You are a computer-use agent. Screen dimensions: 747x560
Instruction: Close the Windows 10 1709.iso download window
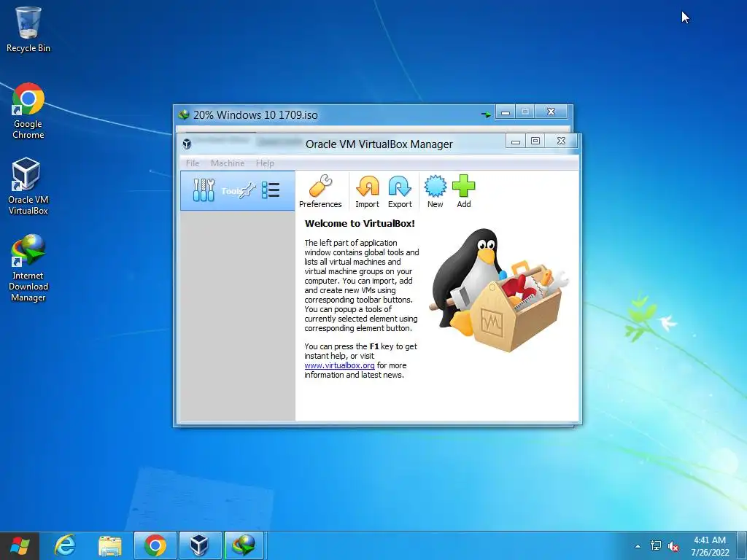pyautogui.click(x=551, y=112)
